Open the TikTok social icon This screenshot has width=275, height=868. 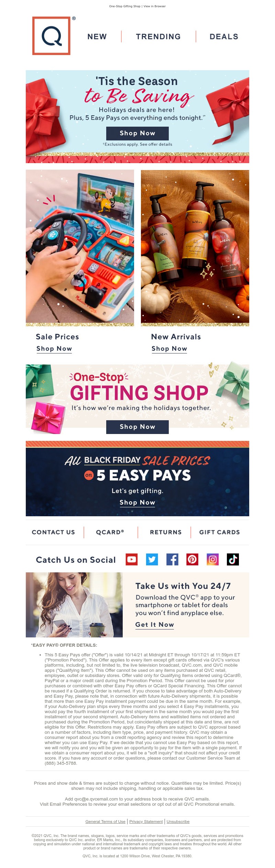(233, 559)
